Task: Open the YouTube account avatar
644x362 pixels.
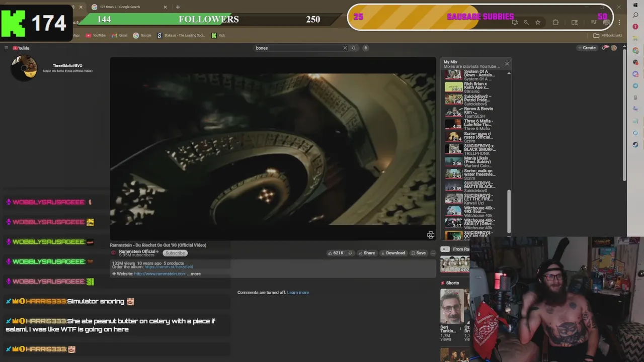Action: (x=614, y=48)
